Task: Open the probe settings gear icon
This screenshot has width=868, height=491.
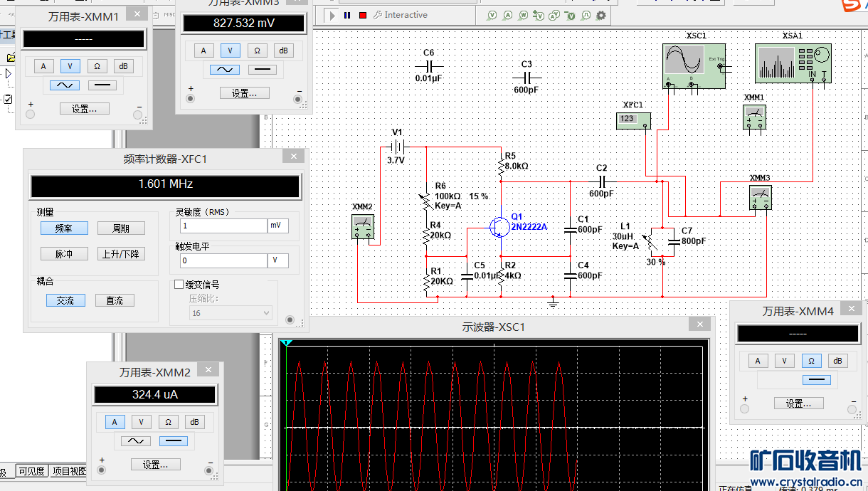Action: coord(600,15)
